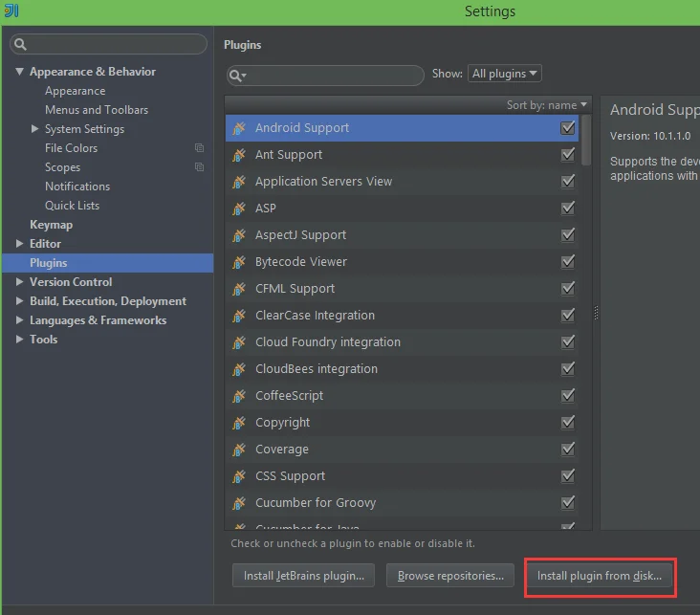Disable the Ant Support plugin checkbox
Viewport: 700px width, 615px height.
[568, 155]
